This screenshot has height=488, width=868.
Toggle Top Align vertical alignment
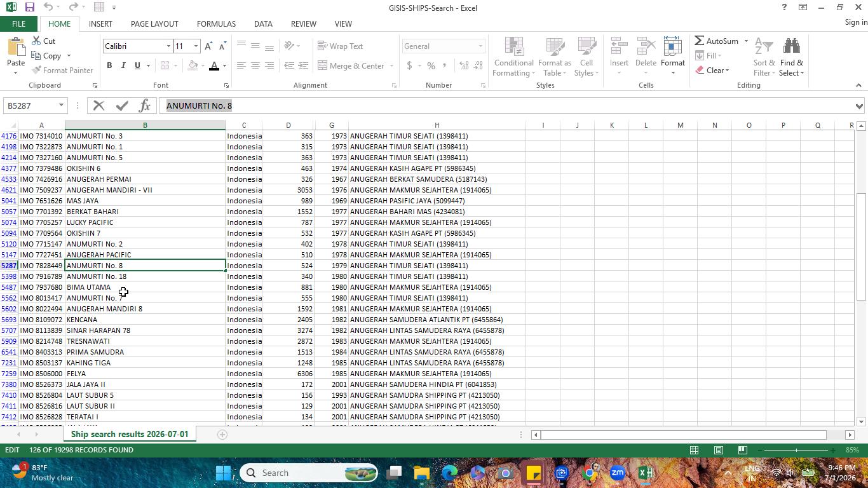click(x=241, y=45)
